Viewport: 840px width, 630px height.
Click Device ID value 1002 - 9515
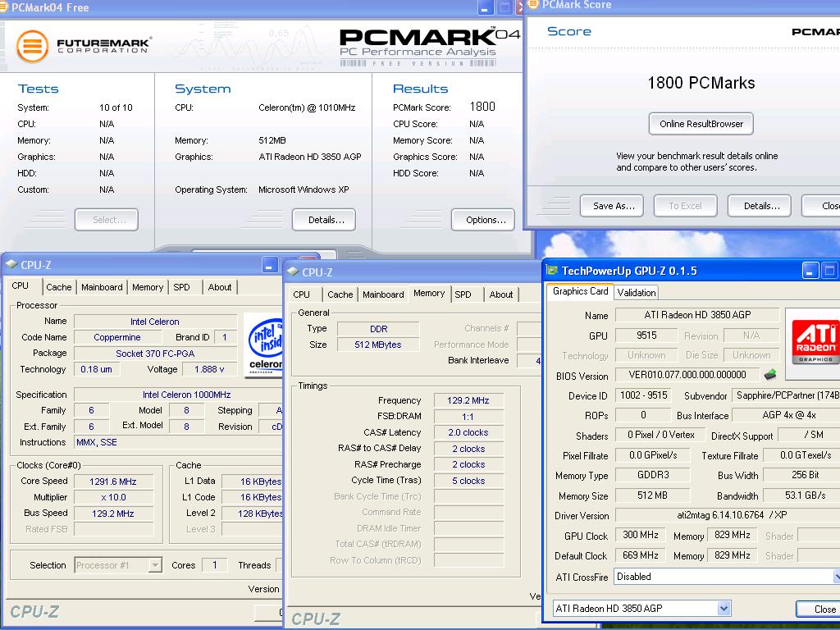point(643,395)
